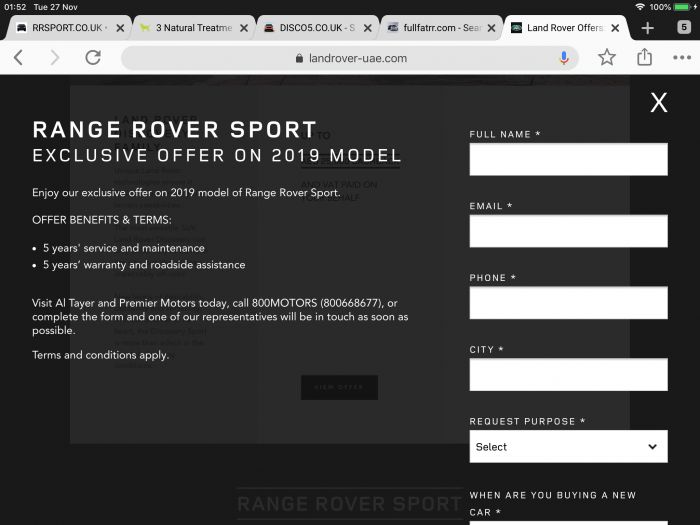Open the browser three-dot menu
This screenshot has width=700, height=525.
coord(682,57)
